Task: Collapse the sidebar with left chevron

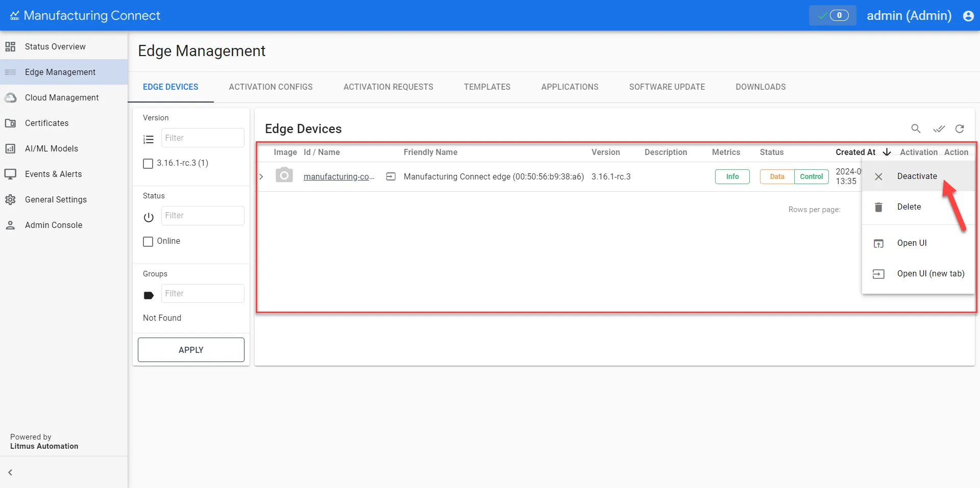Action: pyautogui.click(x=10, y=472)
